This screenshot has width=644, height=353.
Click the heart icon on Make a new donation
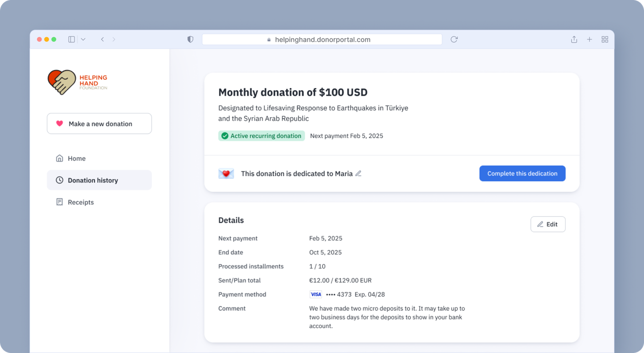59,123
